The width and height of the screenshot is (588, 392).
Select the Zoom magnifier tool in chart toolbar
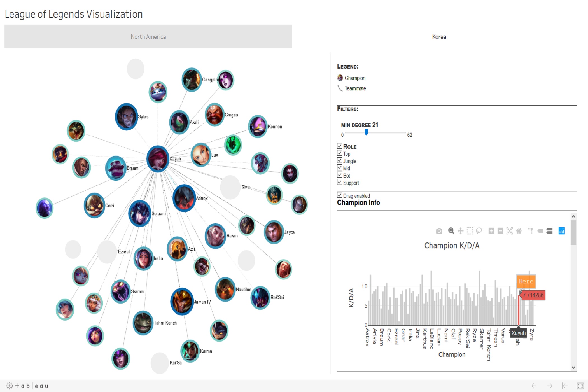pyautogui.click(x=451, y=231)
